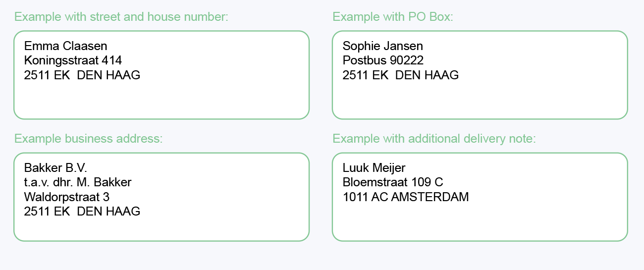Click the Postbus 90222 line
Viewport: 644px width, 270px height.
[383, 60]
